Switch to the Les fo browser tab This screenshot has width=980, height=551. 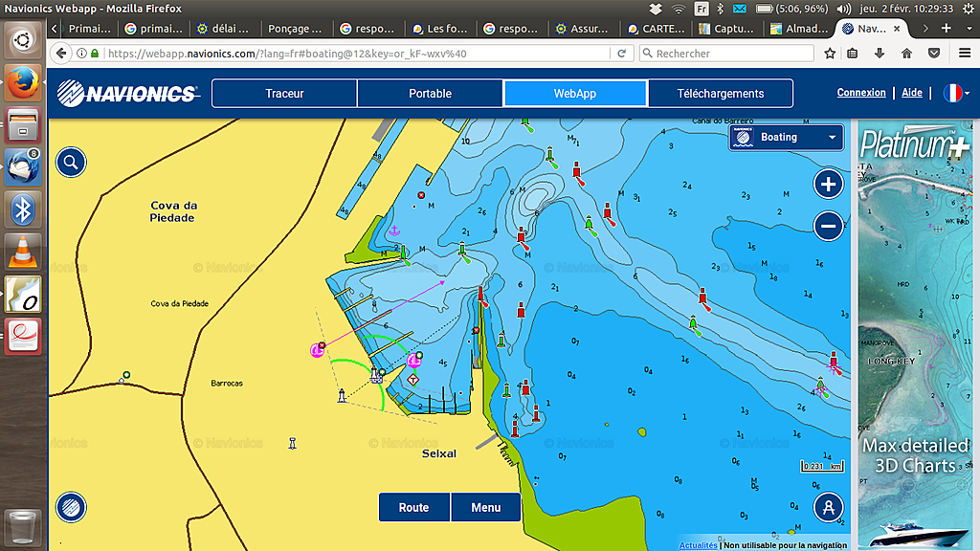[440, 28]
